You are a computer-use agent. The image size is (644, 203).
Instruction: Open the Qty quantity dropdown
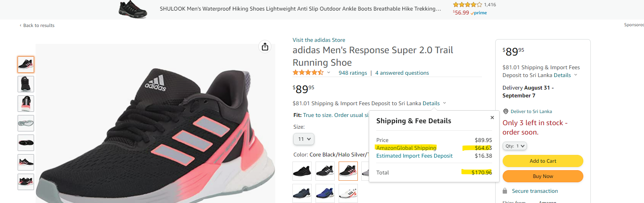(x=515, y=146)
